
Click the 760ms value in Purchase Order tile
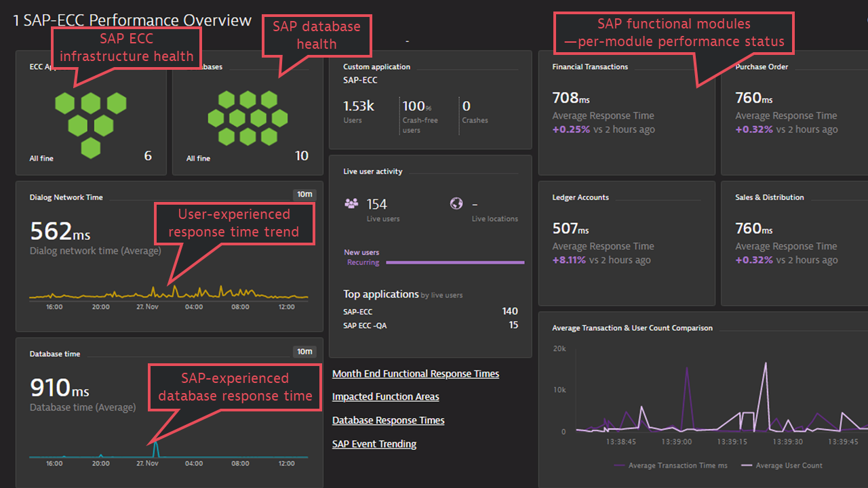click(x=754, y=98)
